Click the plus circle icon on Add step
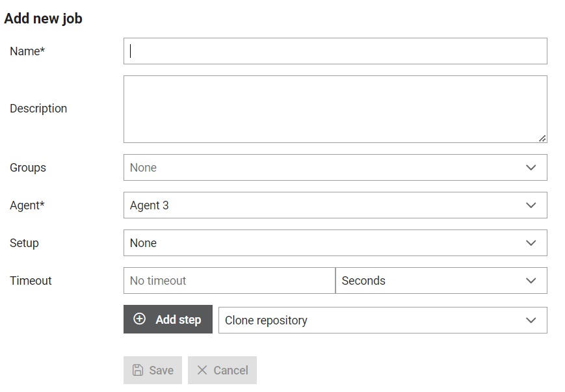This screenshot has width=565, height=392. (x=139, y=319)
